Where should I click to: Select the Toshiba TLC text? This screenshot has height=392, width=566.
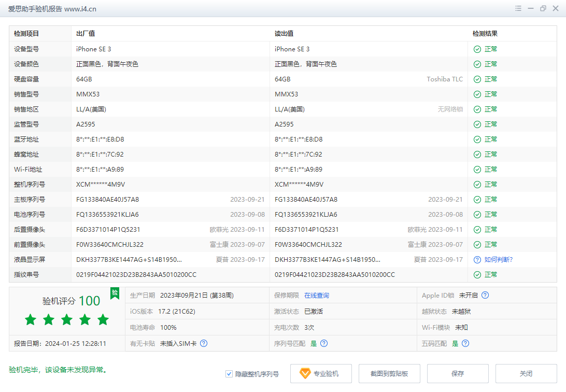click(x=445, y=79)
